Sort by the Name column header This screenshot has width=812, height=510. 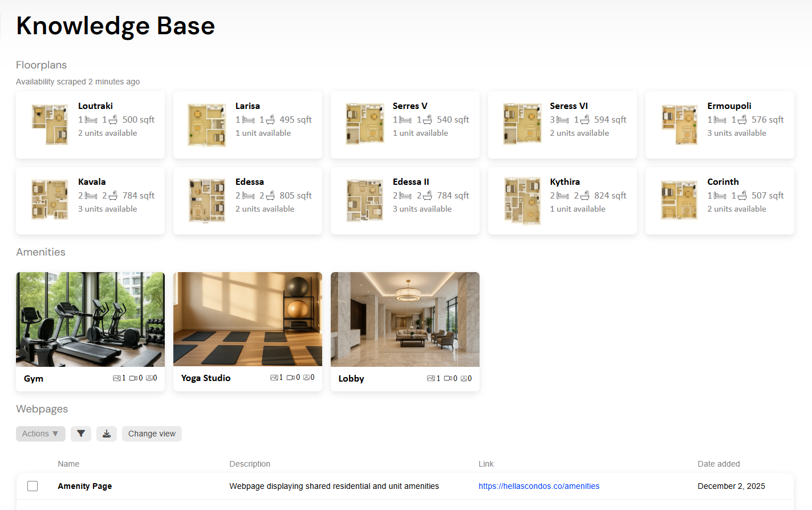pyautogui.click(x=68, y=464)
